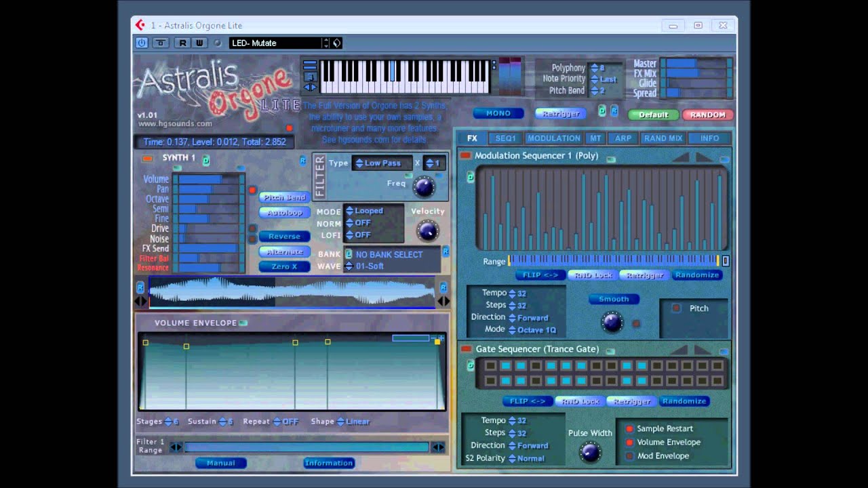Toggle Volume Envelope option in Gate Sequencer
The width and height of the screenshot is (868, 488).
click(x=629, y=443)
